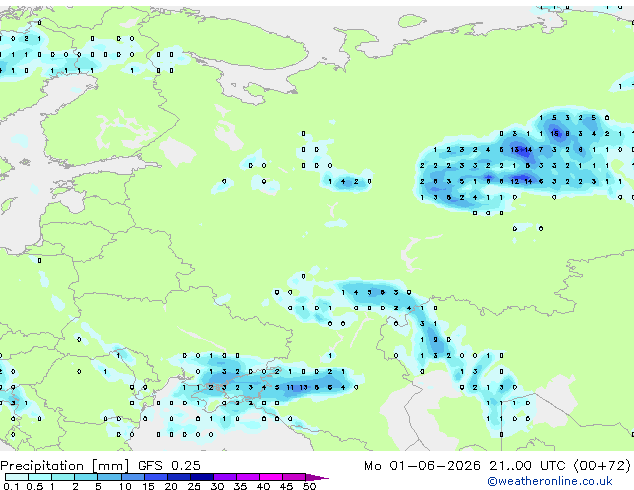The image size is (634, 490).
Task: Click the 45–50 mm legend color swatch
Action: pos(294,477)
